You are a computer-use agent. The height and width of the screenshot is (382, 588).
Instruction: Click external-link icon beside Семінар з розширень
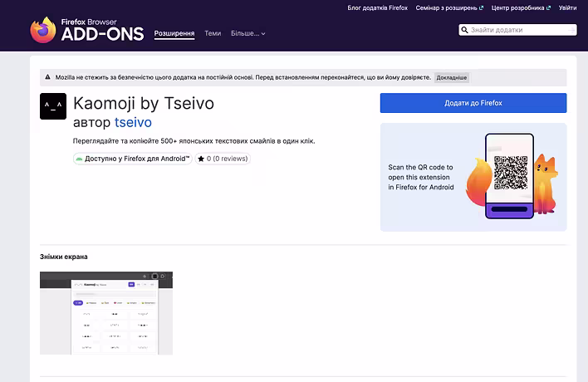pos(482,7)
